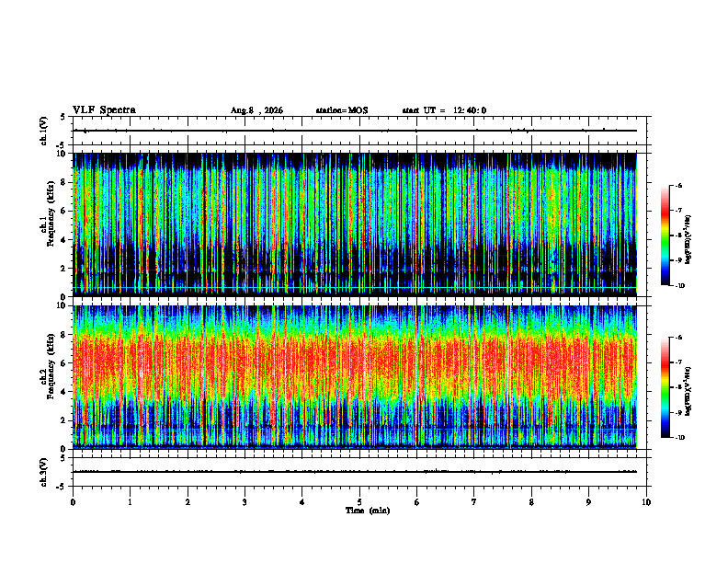The width and height of the screenshot is (728, 563).
Task: Click the time axis tick label "9"
Action: coord(588,502)
